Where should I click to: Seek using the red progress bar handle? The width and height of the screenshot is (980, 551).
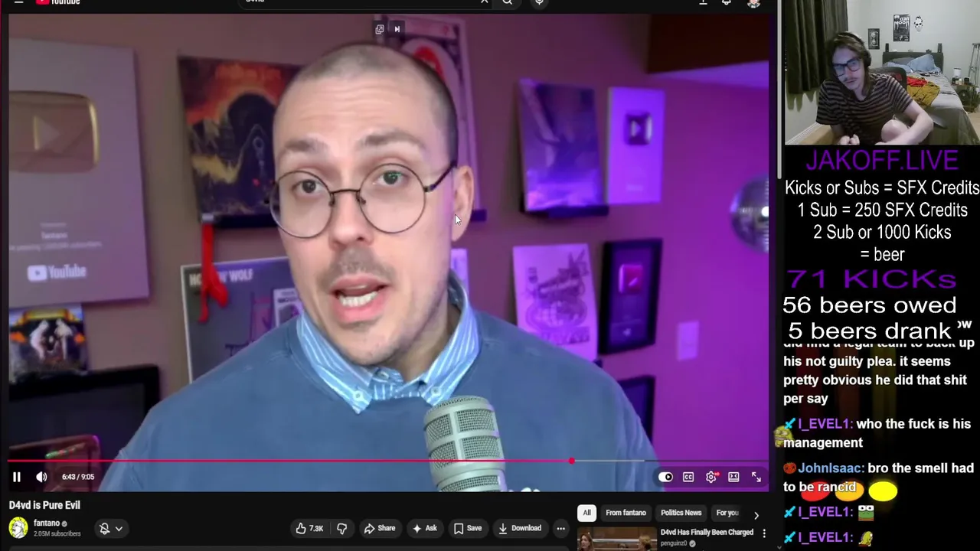click(571, 461)
